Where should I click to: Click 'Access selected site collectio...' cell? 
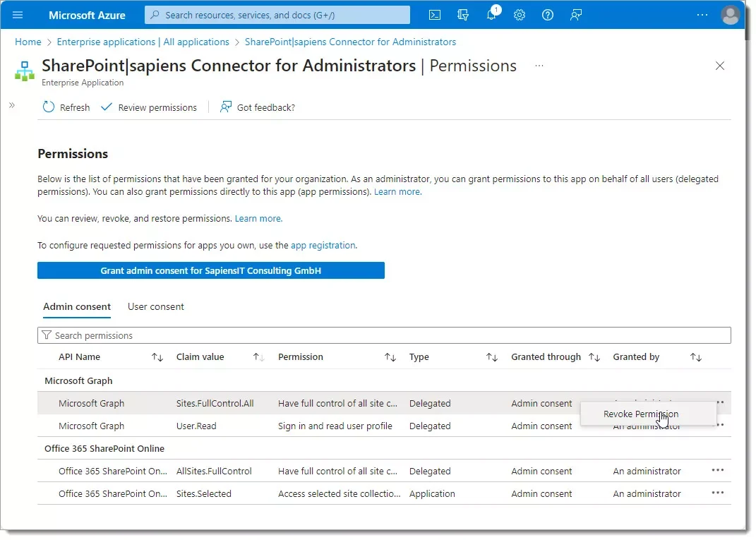point(340,494)
